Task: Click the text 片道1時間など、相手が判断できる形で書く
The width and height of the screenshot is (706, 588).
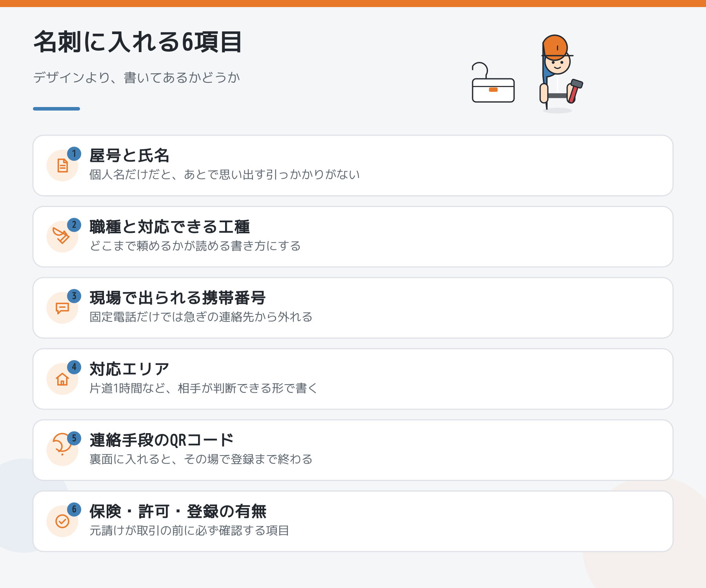Action: [x=203, y=388]
